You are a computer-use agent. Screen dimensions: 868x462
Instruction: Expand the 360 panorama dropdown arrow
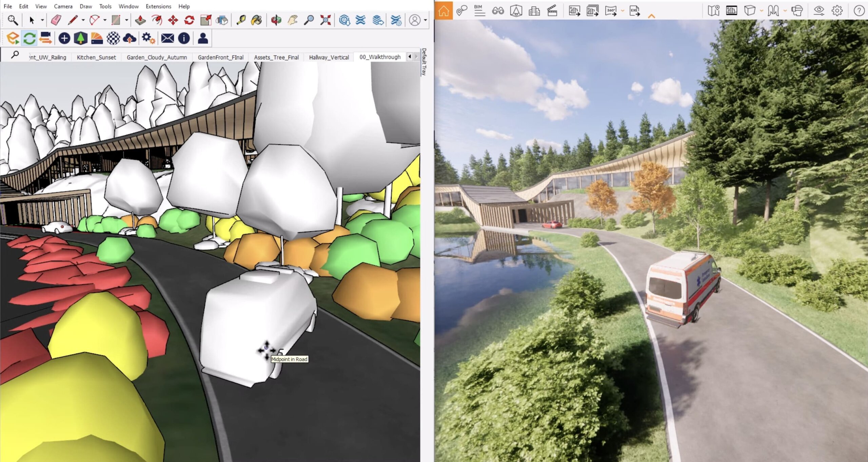623,11
